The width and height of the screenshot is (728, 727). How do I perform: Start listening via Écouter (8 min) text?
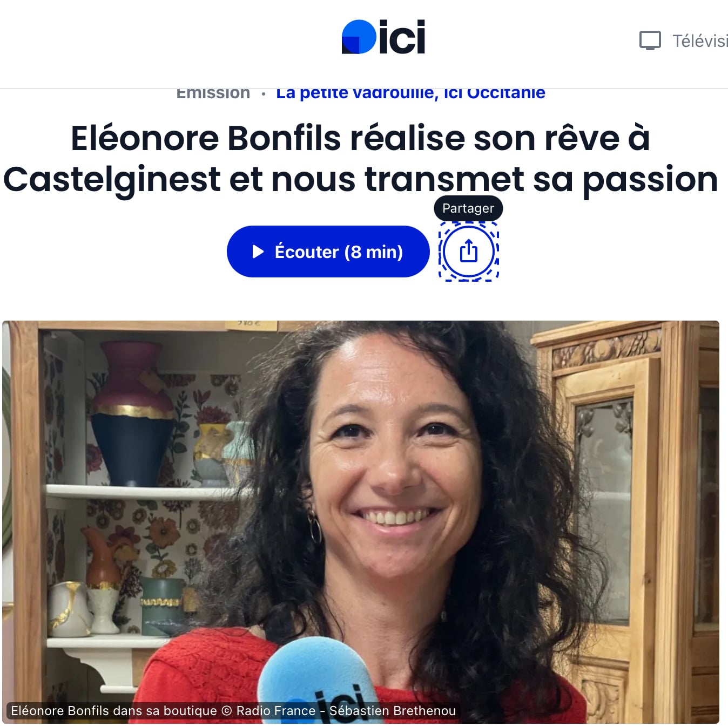[x=339, y=252]
